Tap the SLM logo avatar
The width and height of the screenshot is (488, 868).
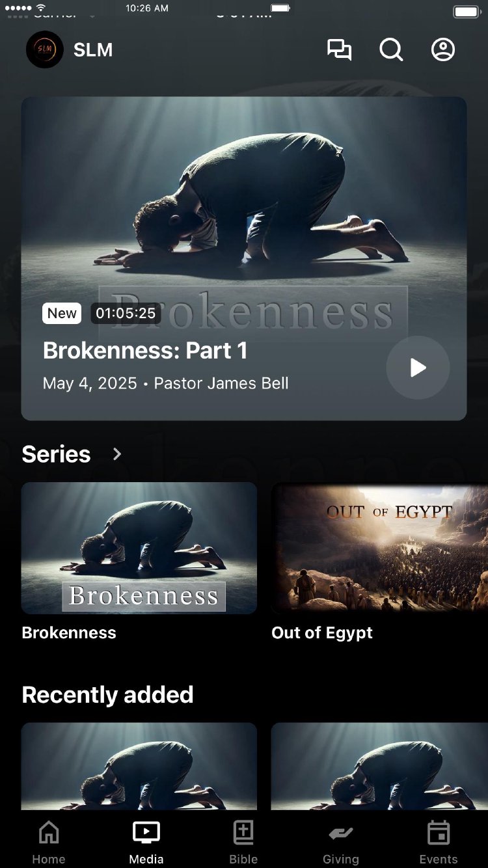(45, 49)
